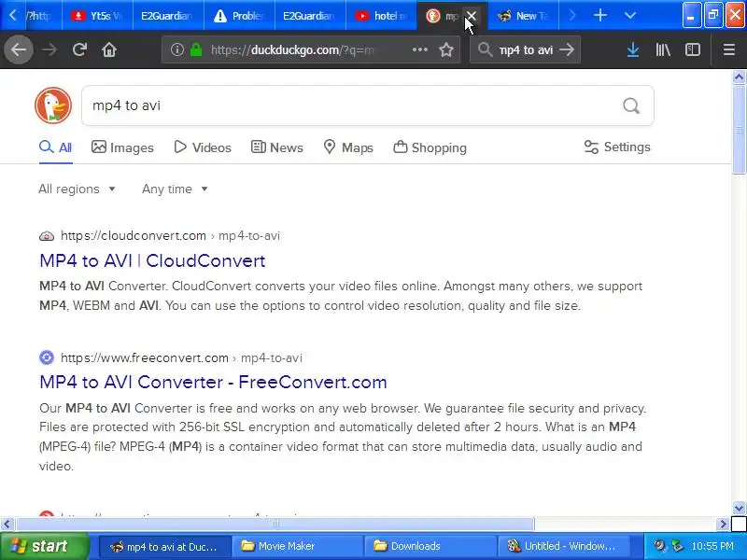Open the Firefox home page icon

[109, 49]
